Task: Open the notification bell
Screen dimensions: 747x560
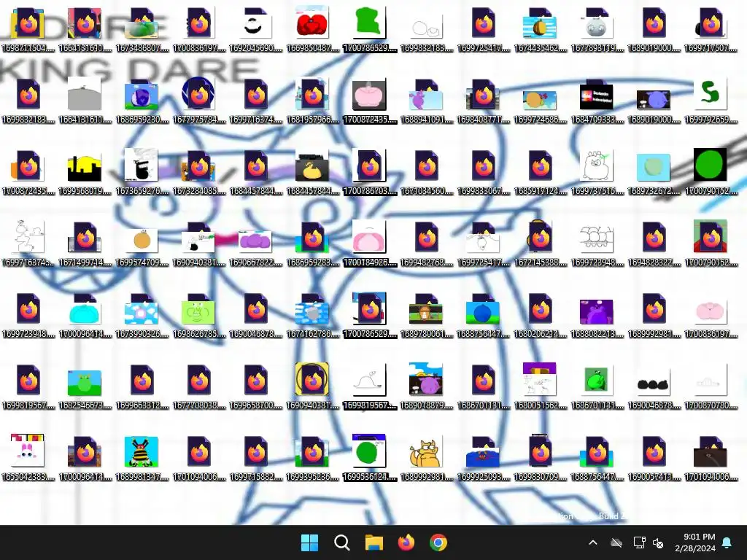Action: click(727, 542)
